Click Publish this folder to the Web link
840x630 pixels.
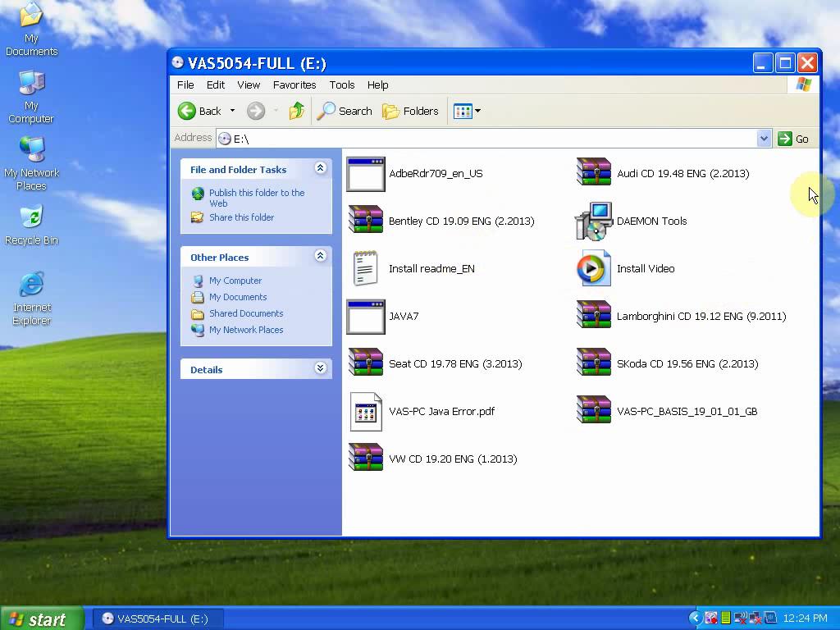point(256,198)
